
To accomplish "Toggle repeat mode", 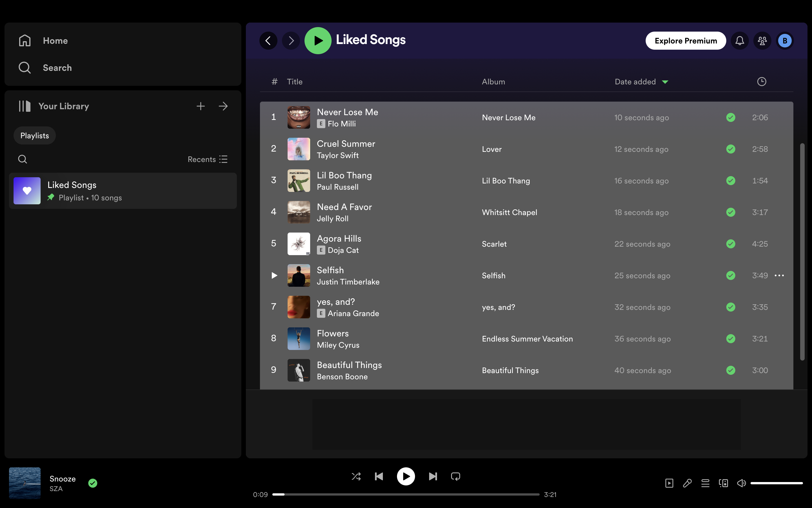I will pyautogui.click(x=455, y=476).
